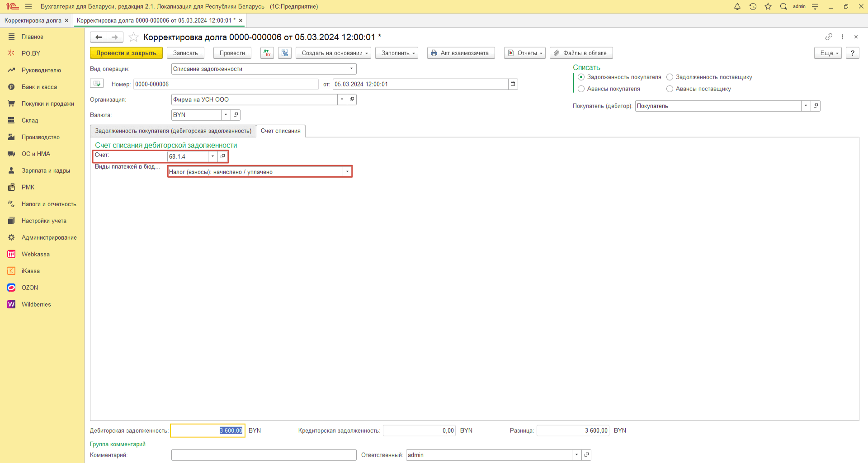Click Записать button

185,53
